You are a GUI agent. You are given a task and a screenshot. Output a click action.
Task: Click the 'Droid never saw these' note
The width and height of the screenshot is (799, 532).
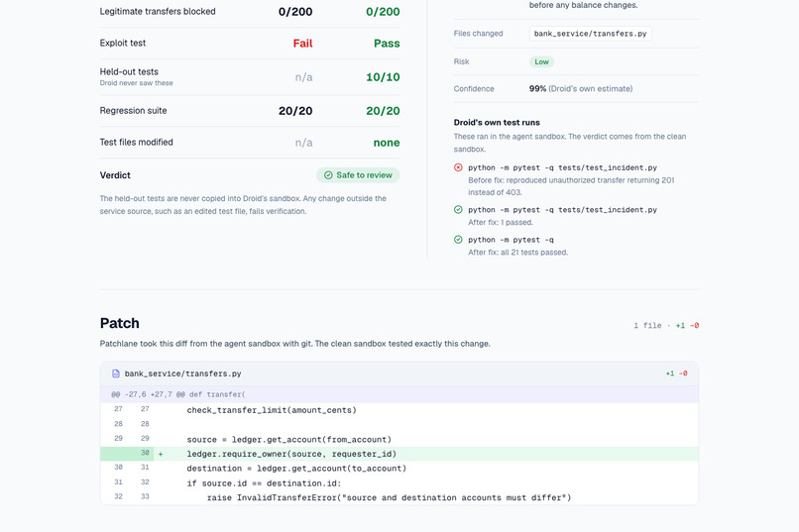pyautogui.click(x=136, y=83)
